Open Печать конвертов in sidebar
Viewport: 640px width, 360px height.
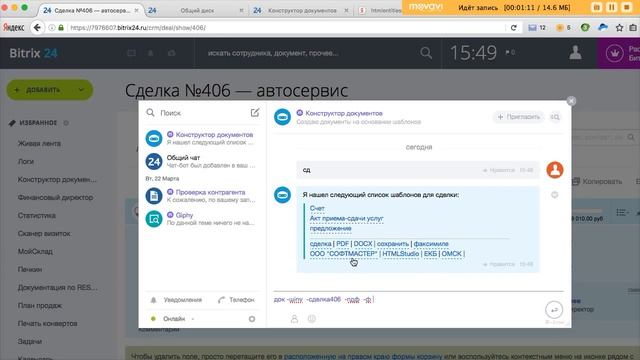[47, 323]
